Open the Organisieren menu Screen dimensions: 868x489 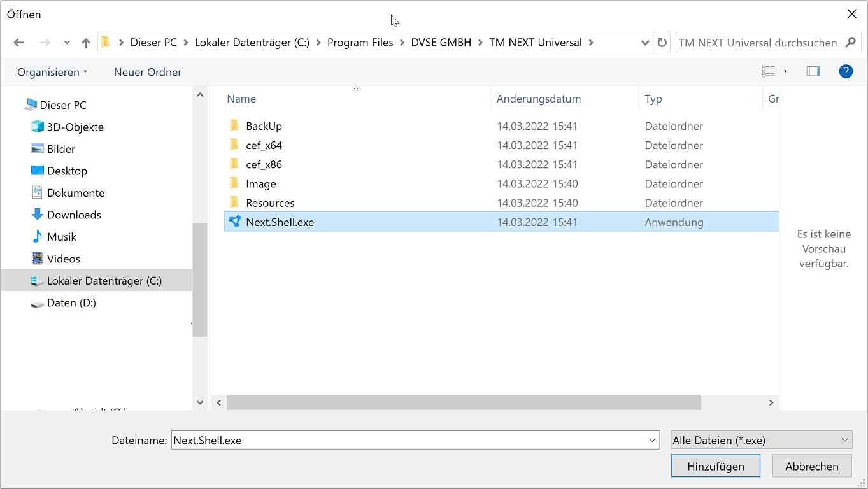click(x=52, y=72)
